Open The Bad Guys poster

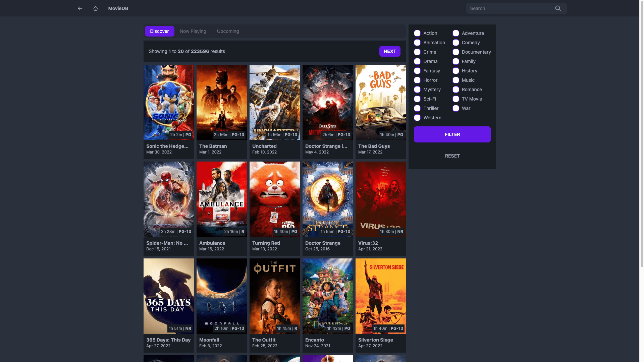[381, 102]
